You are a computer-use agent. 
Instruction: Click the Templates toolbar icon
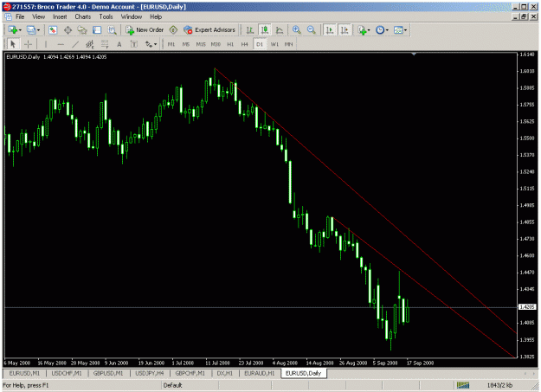click(x=398, y=30)
